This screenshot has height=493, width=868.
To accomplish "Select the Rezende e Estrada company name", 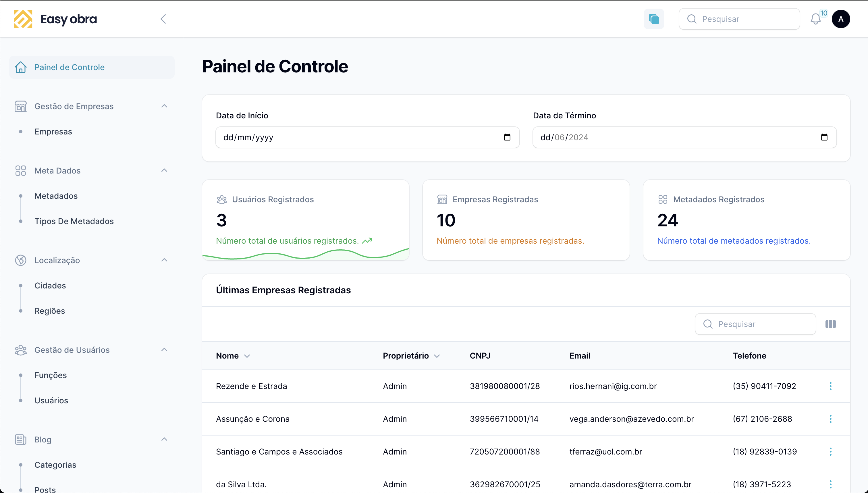I will [x=251, y=386].
